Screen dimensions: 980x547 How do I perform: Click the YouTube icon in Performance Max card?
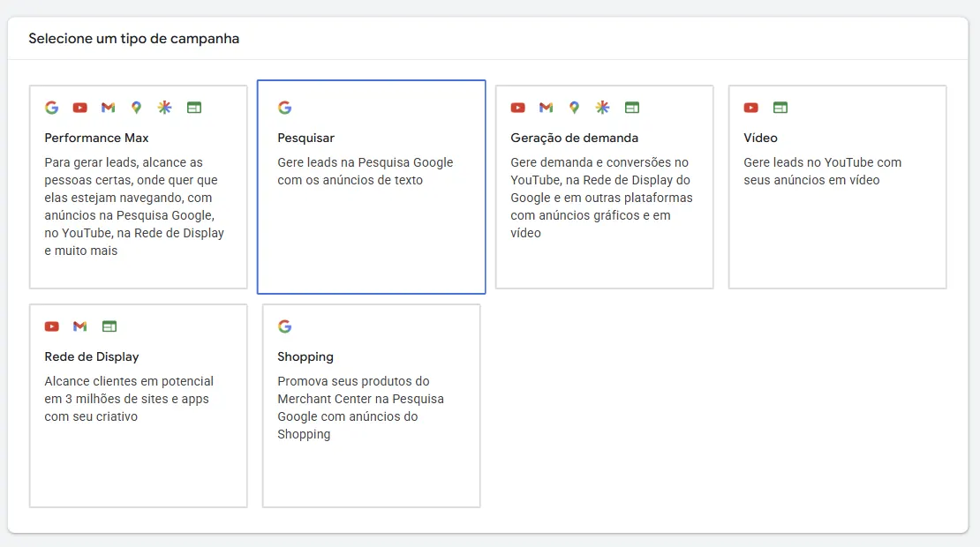click(x=80, y=108)
